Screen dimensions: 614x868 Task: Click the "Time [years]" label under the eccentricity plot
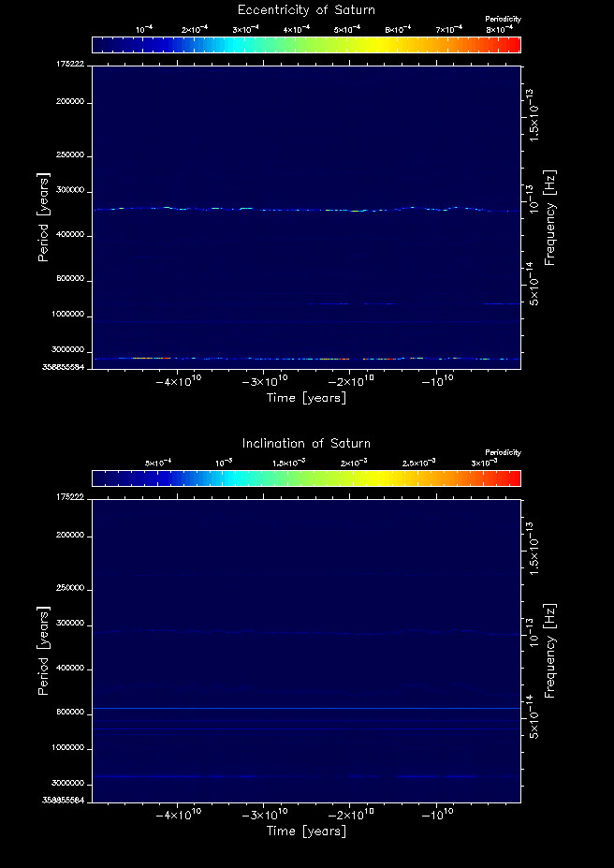[x=306, y=398]
